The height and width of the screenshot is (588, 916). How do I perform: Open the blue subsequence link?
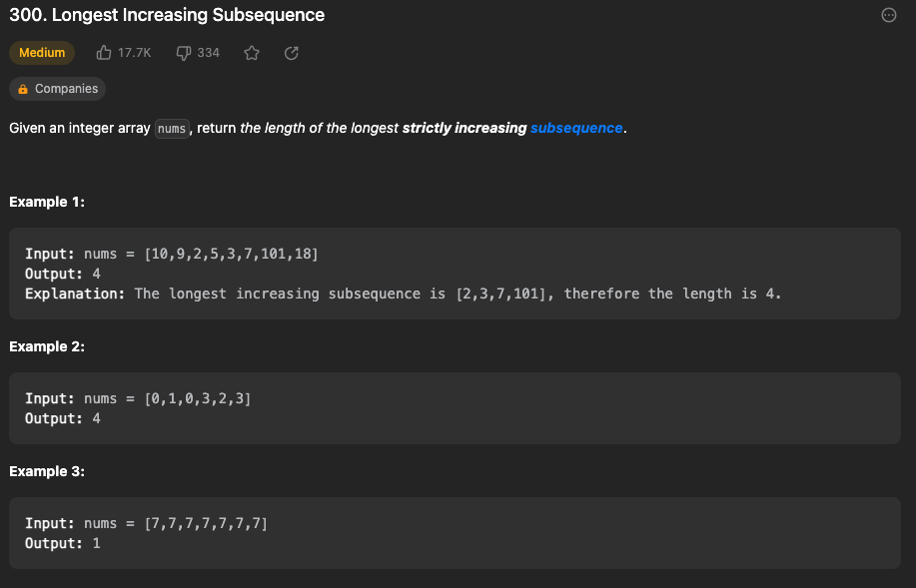tap(576, 128)
